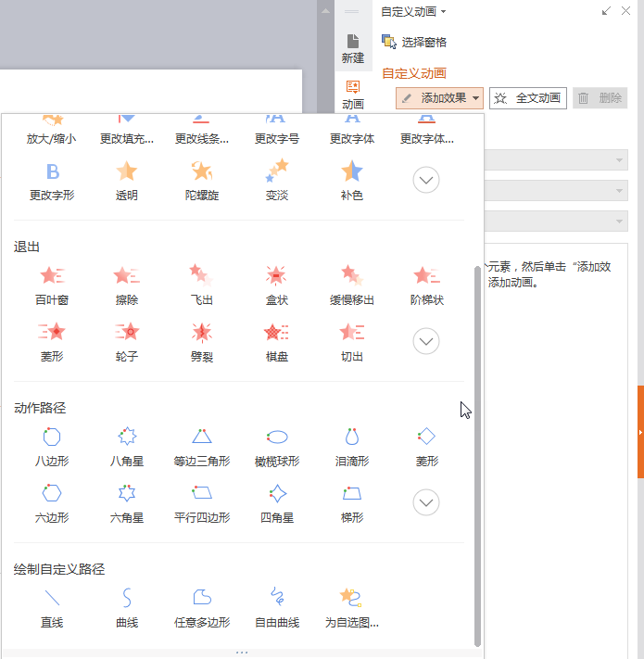Open the 添加效果 dropdown
Screen dimensions: 644x659
pos(439,98)
